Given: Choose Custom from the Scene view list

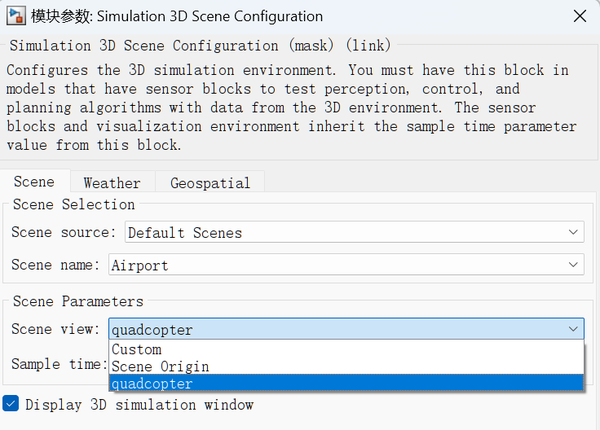Looking at the screenshot, I should click(137, 350).
